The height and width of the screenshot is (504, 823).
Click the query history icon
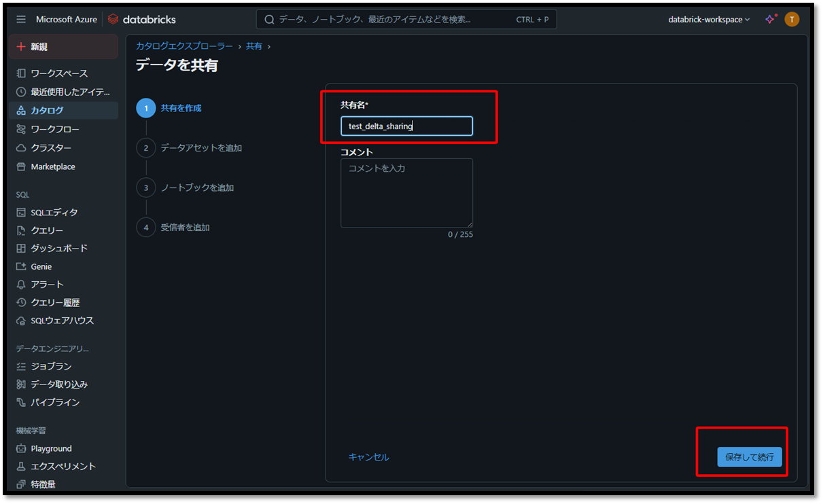coord(21,303)
